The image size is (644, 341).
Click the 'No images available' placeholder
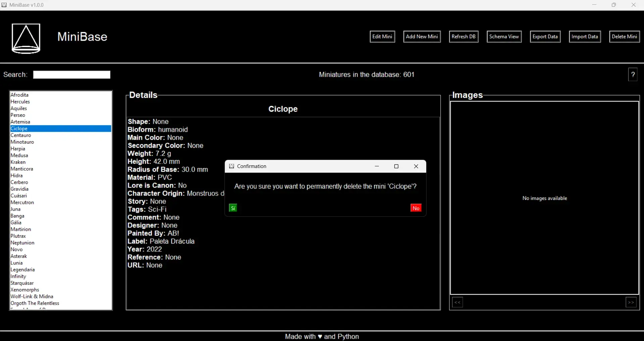[x=545, y=198]
